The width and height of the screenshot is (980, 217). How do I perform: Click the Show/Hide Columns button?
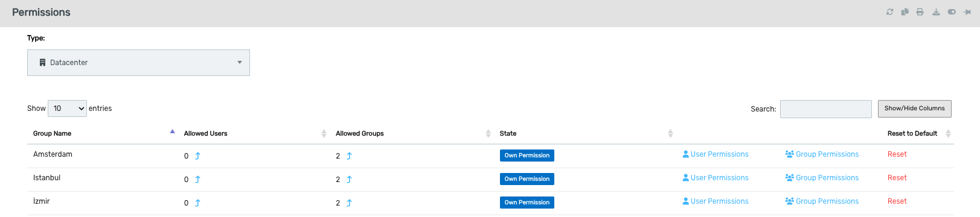click(915, 108)
